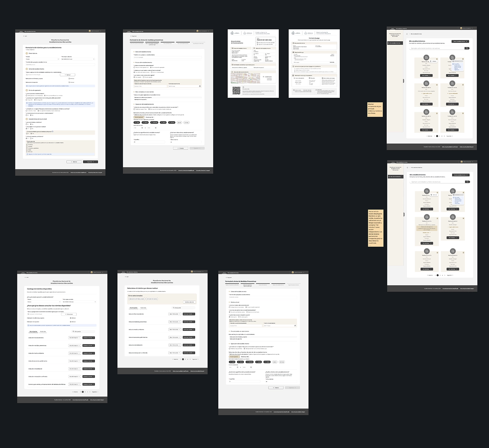Go to page 3 in Catálogo pagination

coord(85,392)
